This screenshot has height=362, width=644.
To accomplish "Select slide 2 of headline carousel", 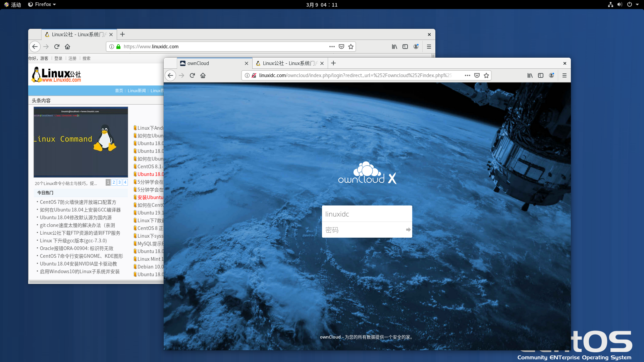I will point(114,182).
